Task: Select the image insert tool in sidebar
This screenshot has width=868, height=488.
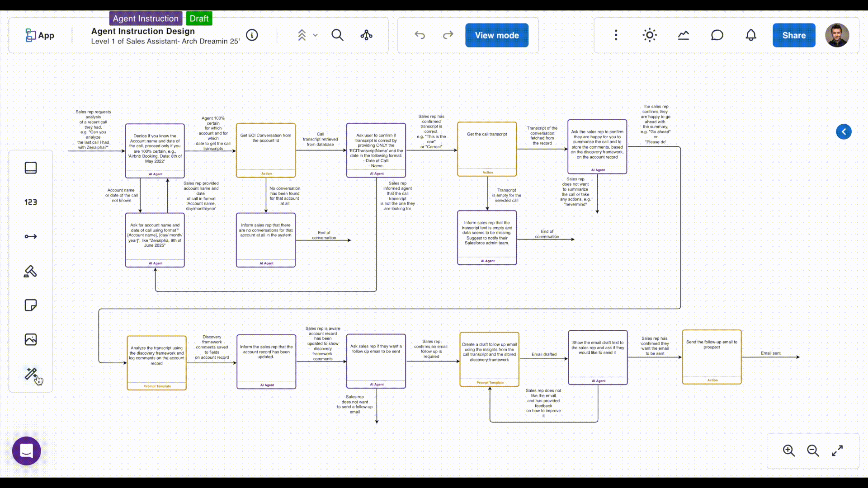Action: tap(30, 339)
